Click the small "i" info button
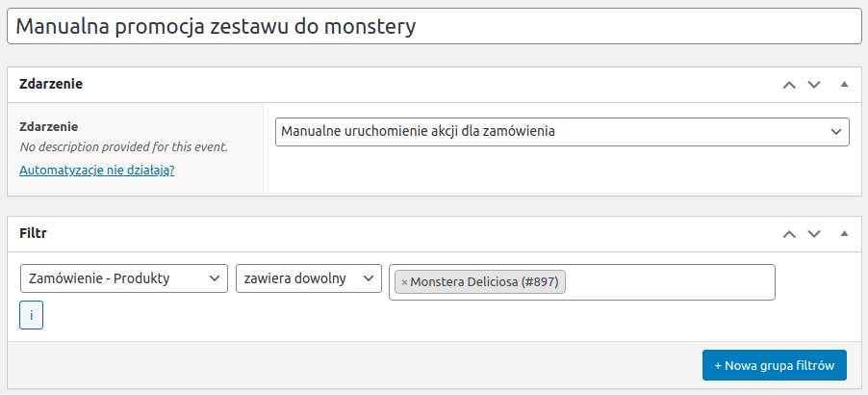868x395 pixels. [x=31, y=315]
